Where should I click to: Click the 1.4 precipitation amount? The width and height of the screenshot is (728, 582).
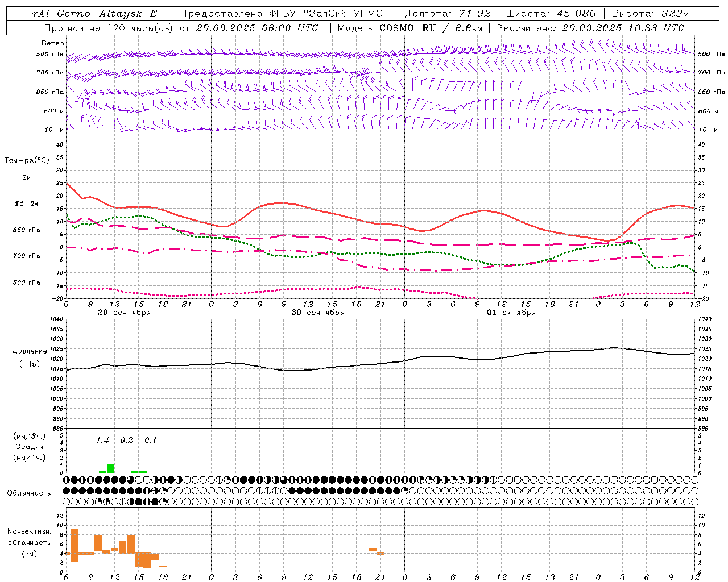(x=102, y=440)
